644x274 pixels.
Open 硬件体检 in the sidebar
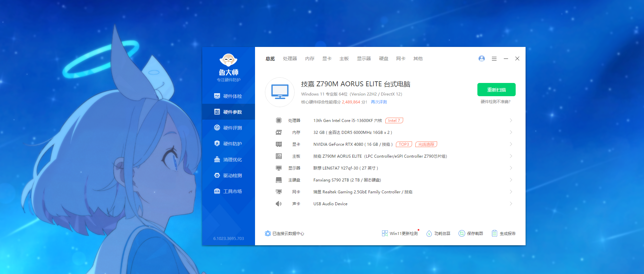point(228,96)
